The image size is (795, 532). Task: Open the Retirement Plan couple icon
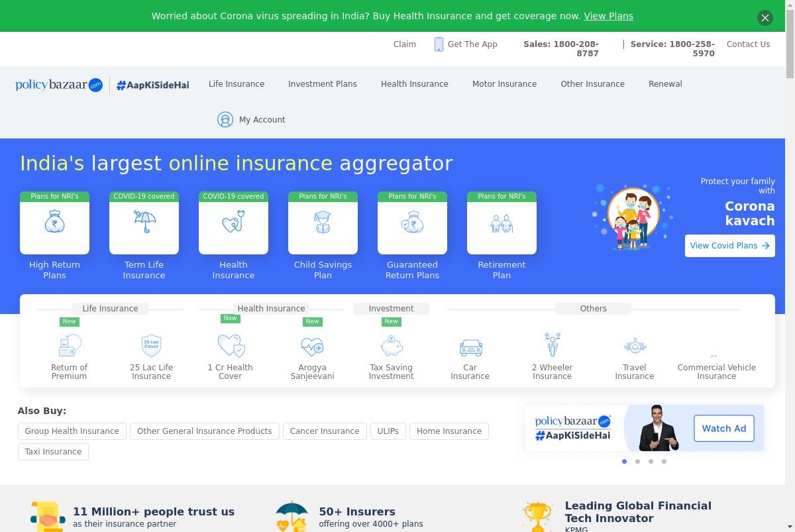tap(502, 223)
